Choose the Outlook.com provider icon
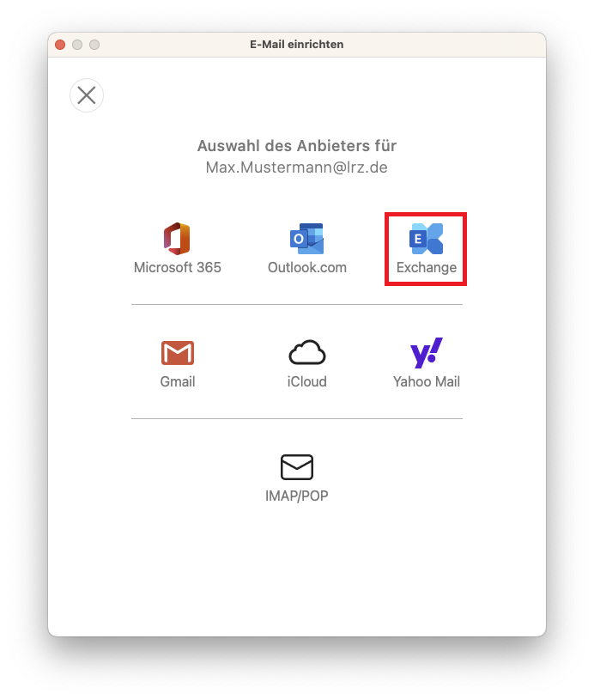594x700 pixels. tap(306, 239)
